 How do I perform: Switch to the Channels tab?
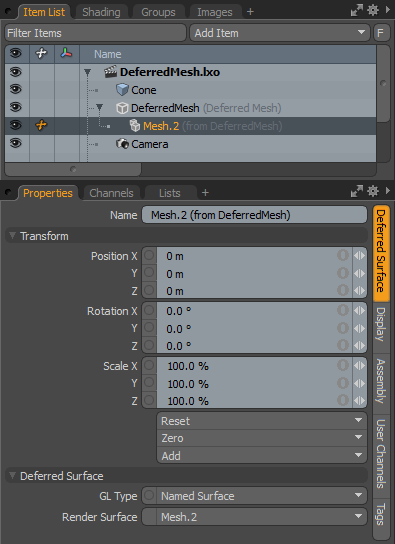pos(111,193)
